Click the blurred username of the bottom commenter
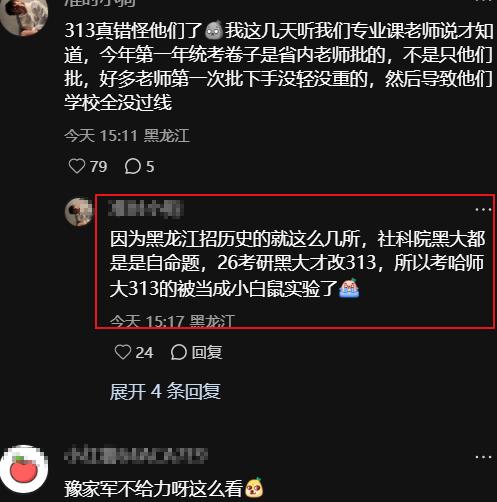This screenshot has width=497, height=502. pos(136,455)
